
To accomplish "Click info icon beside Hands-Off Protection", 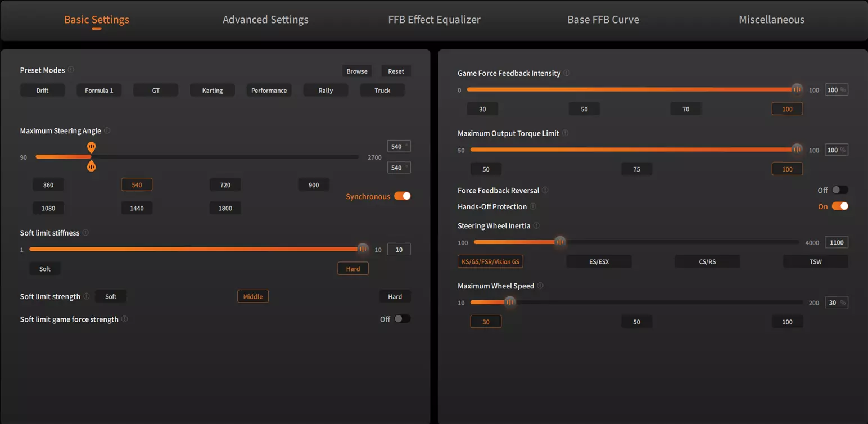I will (x=533, y=206).
